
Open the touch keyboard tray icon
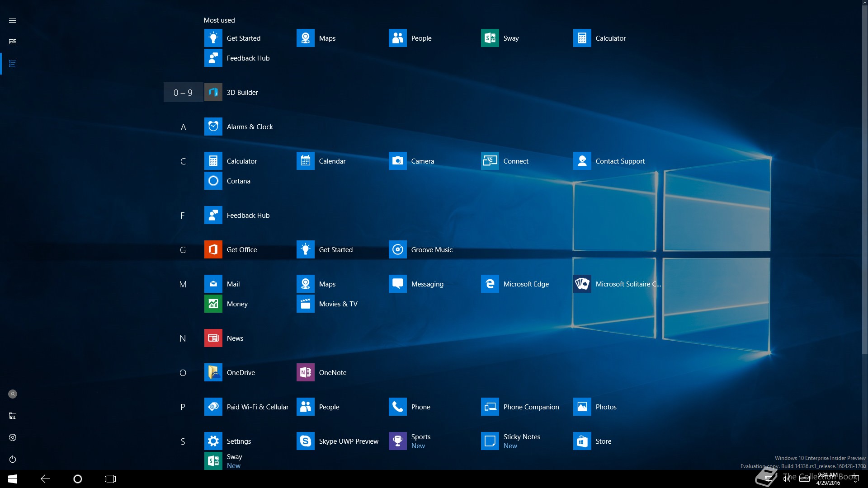pos(804,479)
